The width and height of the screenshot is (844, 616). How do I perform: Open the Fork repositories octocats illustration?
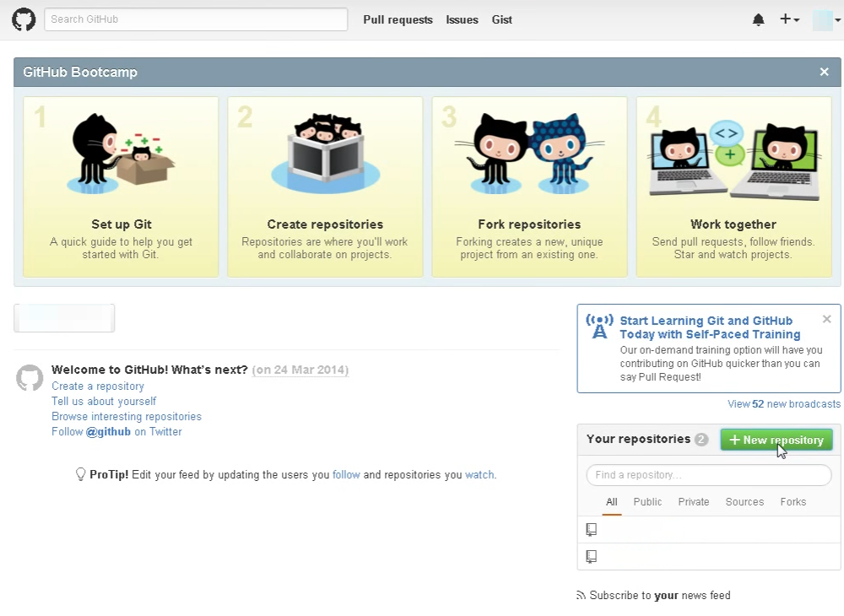pyautogui.click(x=530, y=154)
